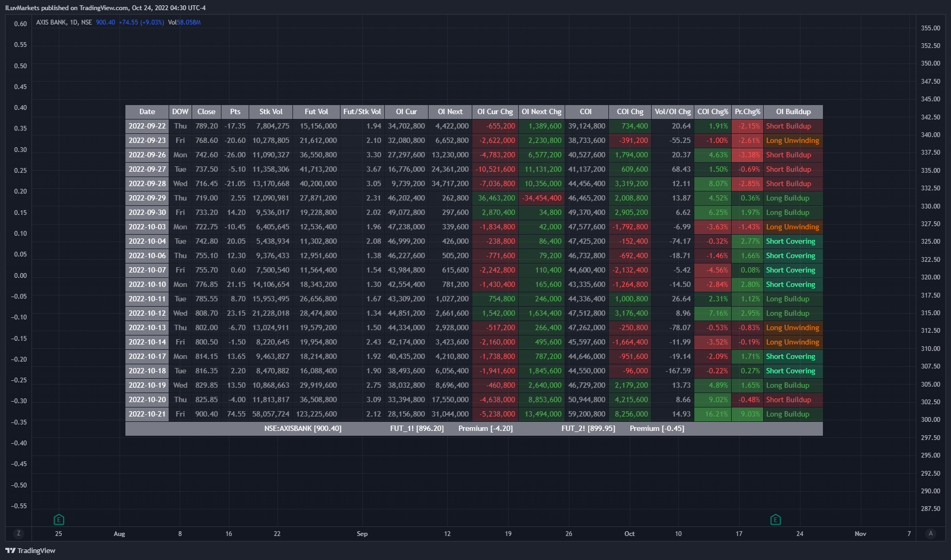Click the Sep label on time axis
Image resolution: width=951 pixels, height=560 pixels.
pyautogui.click(x=362, y=534)
